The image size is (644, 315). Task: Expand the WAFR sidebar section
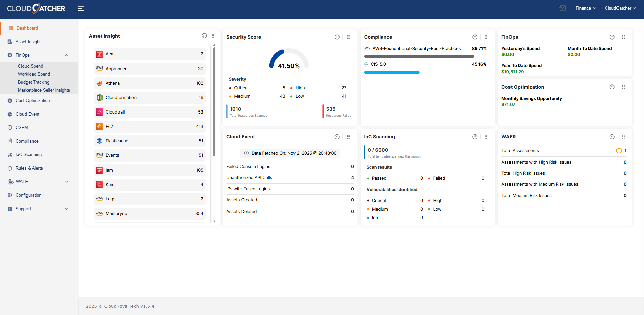click(x=66, y=181)
